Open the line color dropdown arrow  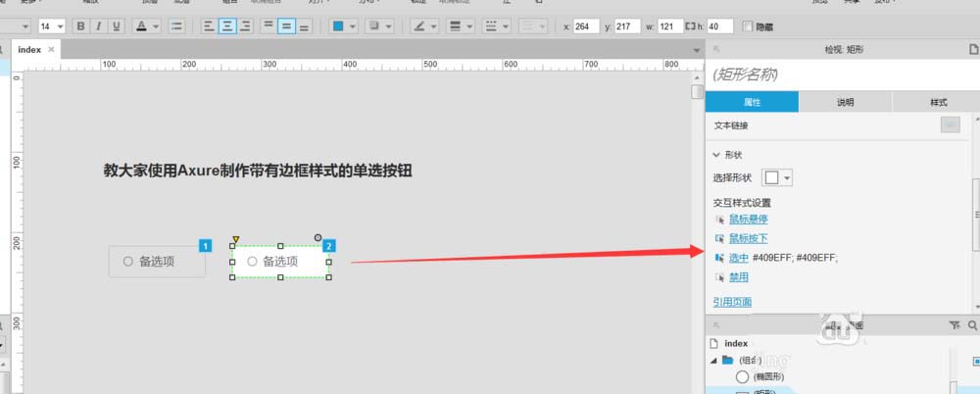click(434, 26)
